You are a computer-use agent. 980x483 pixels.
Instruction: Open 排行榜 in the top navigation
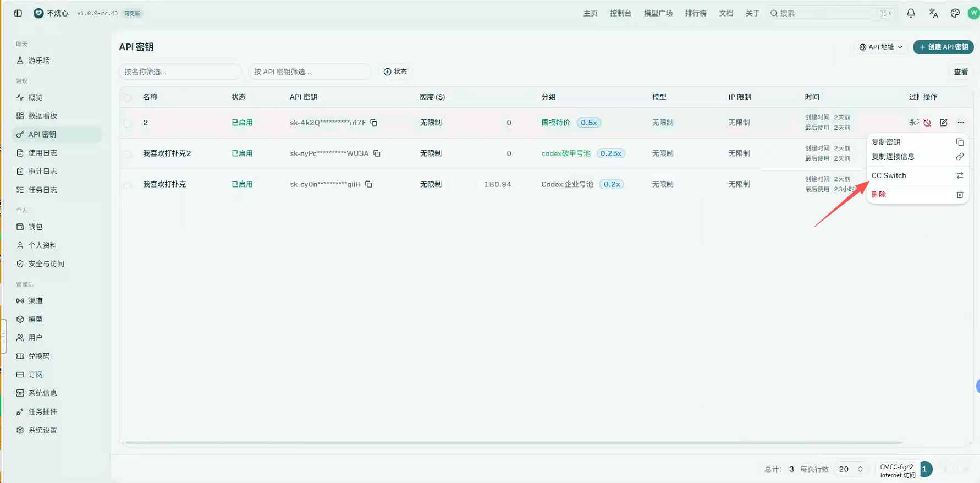[696, 13]
